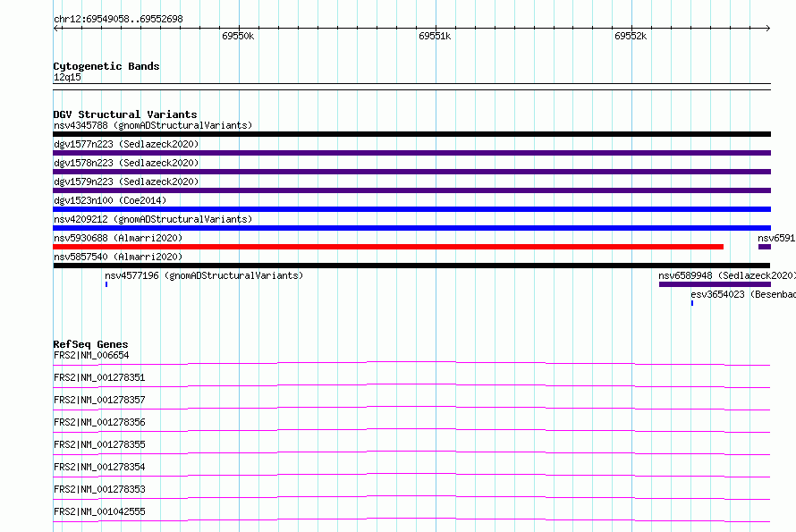The image size is (796, 532).
Task: Click the purple bar under dgv1577n223
Action: tap(411, 153)
